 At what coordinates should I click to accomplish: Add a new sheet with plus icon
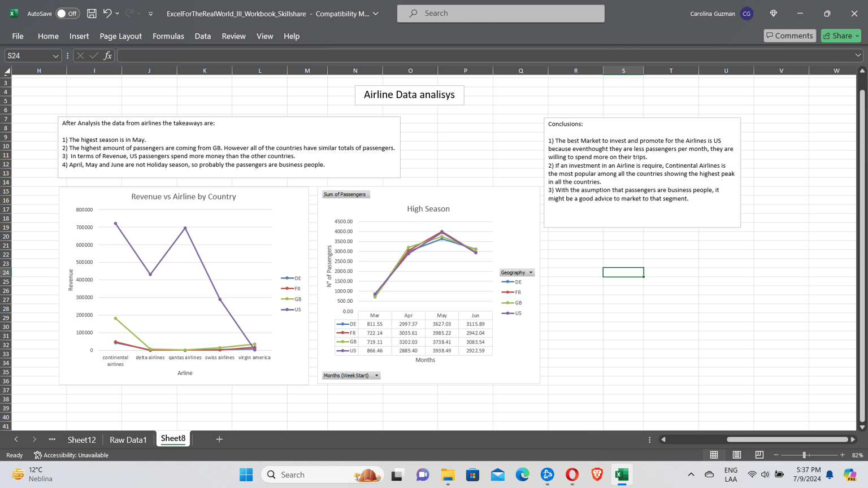click(x=219, y=439)
